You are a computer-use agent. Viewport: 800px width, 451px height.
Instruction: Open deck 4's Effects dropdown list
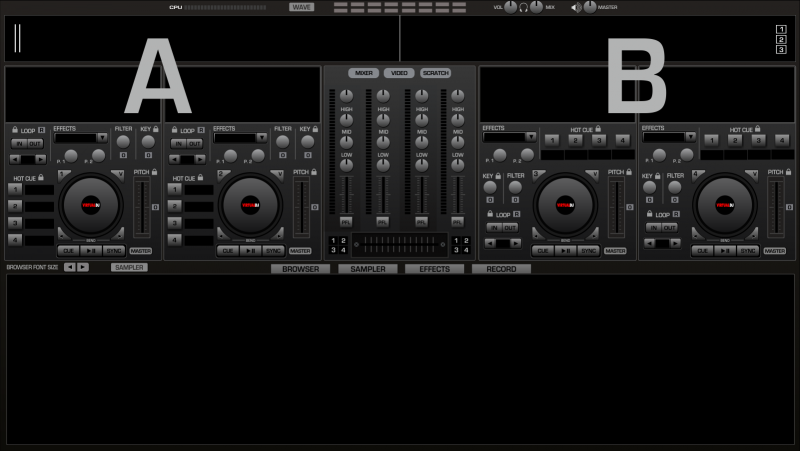coord(690,138)
